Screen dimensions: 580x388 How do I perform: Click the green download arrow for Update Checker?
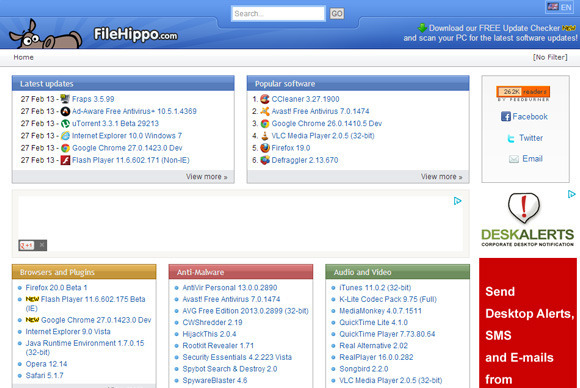[x=422, y=27]
